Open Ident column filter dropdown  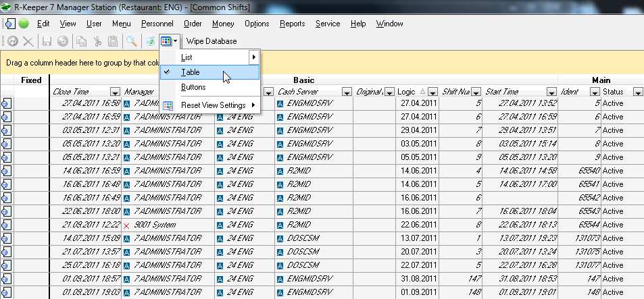[x=595, y=92]
